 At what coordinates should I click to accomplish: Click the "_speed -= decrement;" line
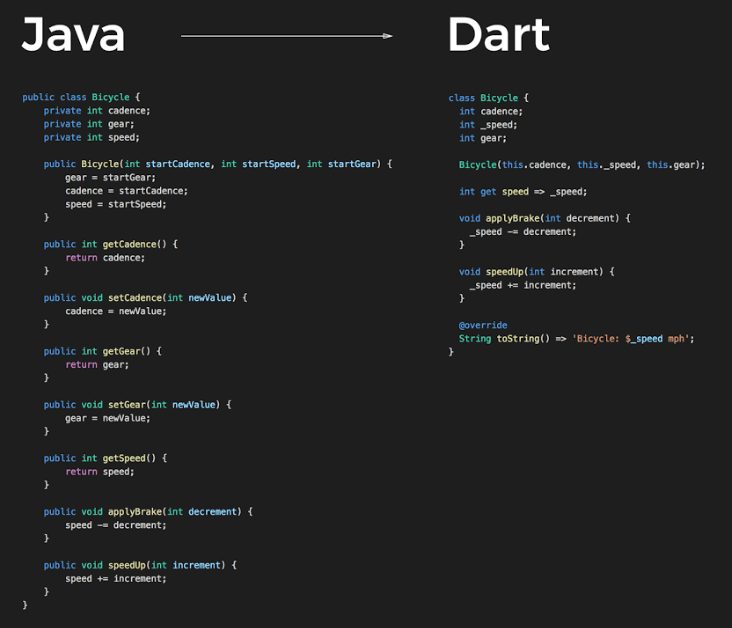[x=523, y=232]
